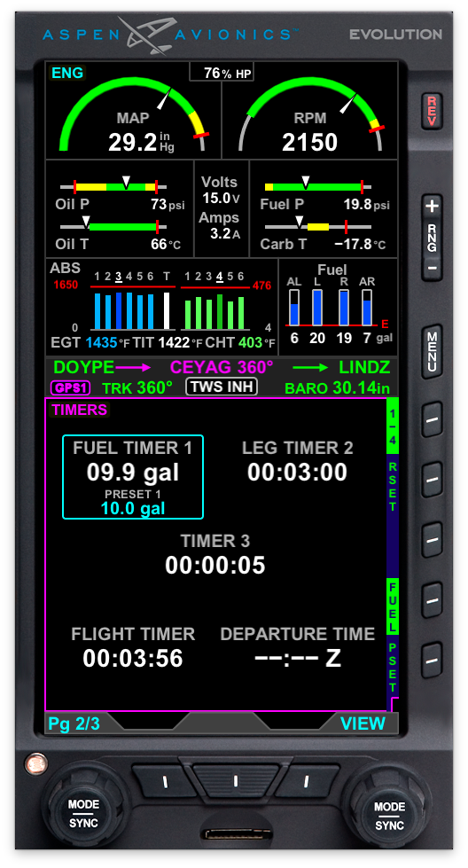The height and width of the screenshot is (868, 468).
Task: Click the AL fuel tank bar
Action: tap(294, 308)
